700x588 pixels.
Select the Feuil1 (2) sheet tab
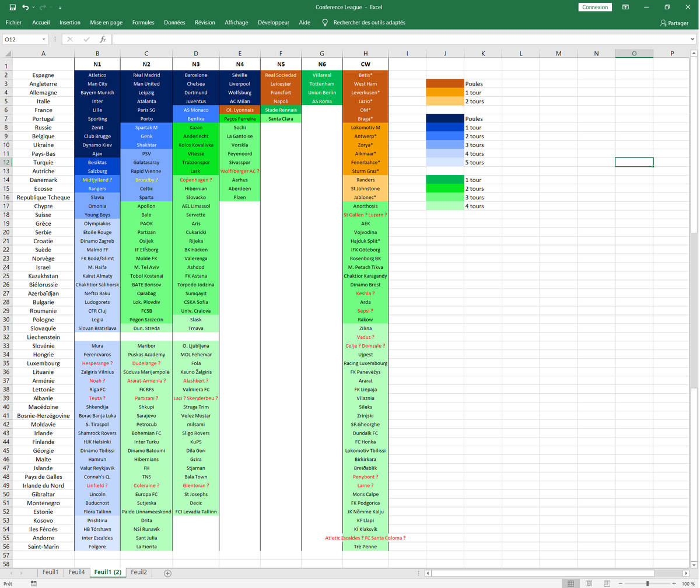[x=107, y=572]
